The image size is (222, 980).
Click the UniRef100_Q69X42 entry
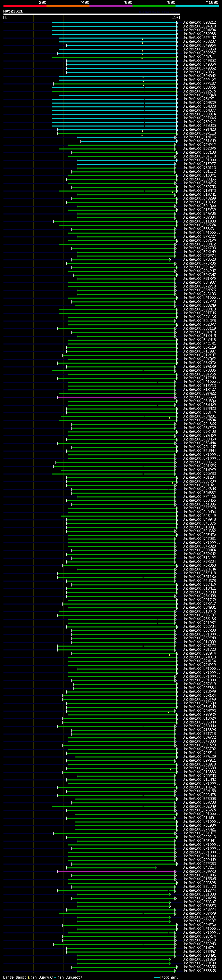tap(199, 122)
